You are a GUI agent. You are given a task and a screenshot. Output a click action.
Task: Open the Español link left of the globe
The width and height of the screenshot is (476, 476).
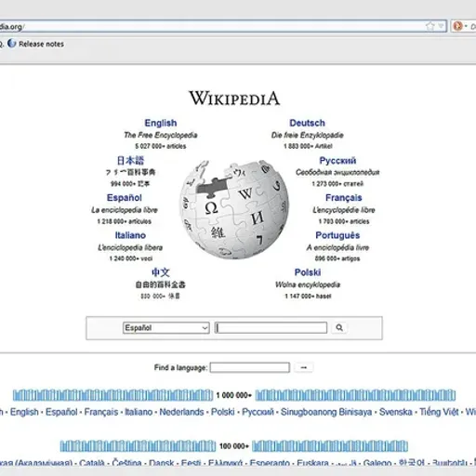[125, 198]
